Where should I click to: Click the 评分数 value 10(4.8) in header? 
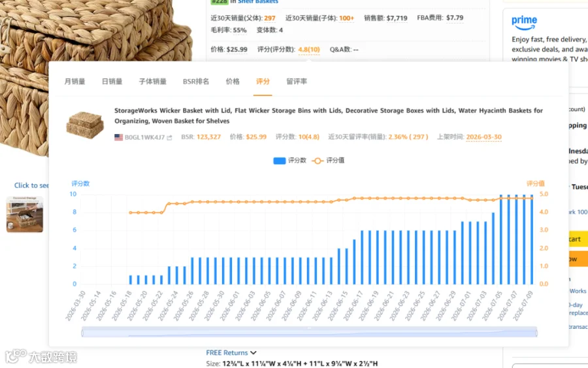308,137
